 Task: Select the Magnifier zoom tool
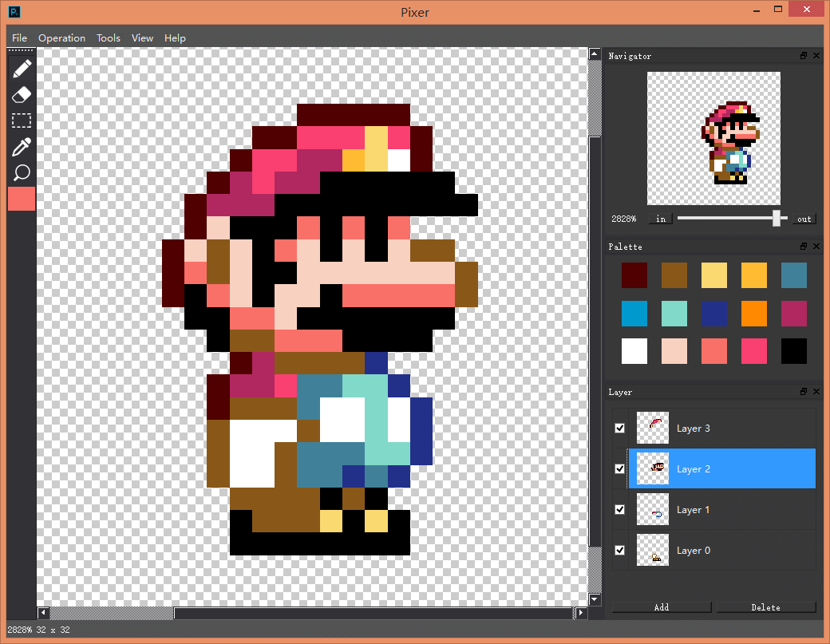pyautogui.click(x=22, y=172)
